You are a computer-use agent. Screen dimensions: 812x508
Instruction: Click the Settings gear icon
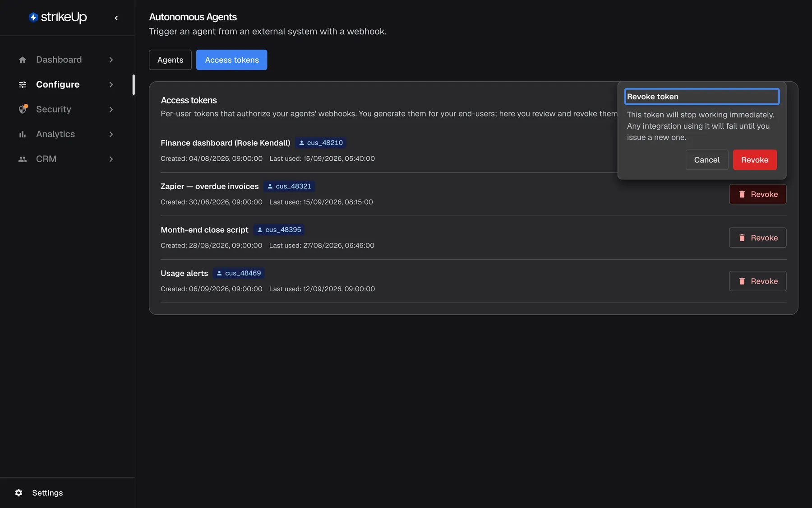click(18, 493)
